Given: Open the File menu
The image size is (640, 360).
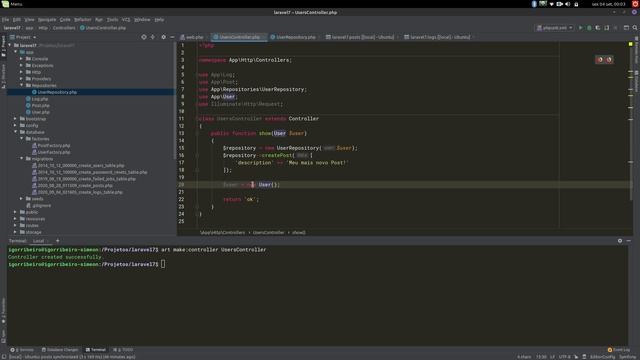Looking at the screenshot, I should coord(5,20).
